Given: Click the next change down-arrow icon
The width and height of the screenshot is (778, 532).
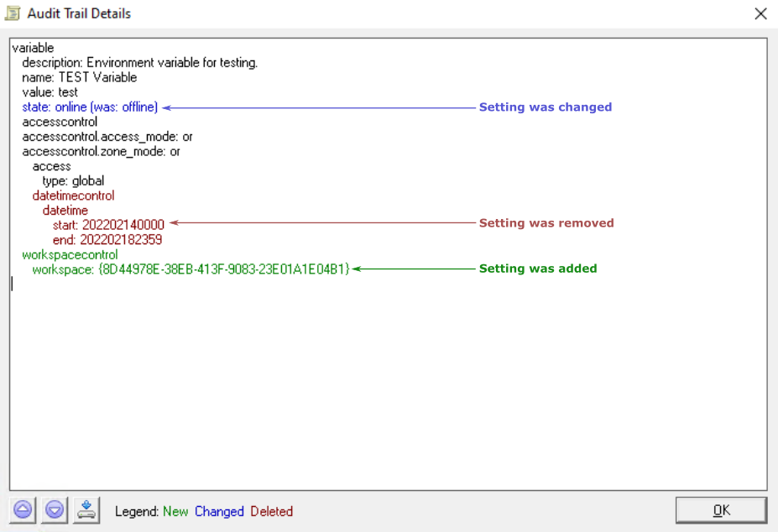Looking at the screenshot, I should 54,511.
